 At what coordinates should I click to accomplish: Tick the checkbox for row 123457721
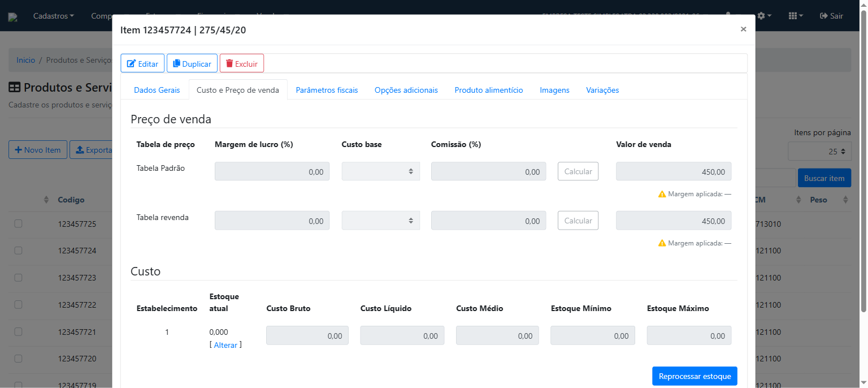(x=18, y=331)
